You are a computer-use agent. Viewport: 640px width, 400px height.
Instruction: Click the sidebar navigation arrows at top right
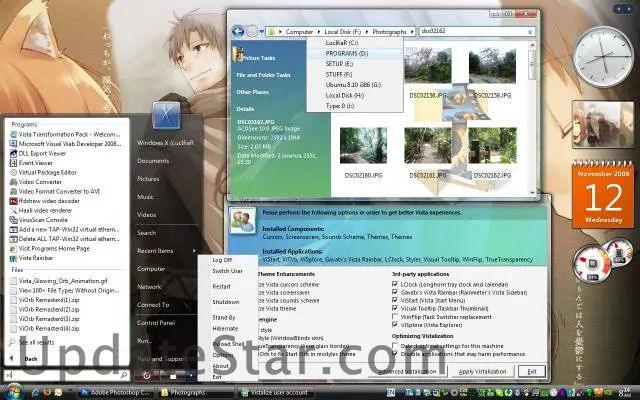[x=623, y=8]
